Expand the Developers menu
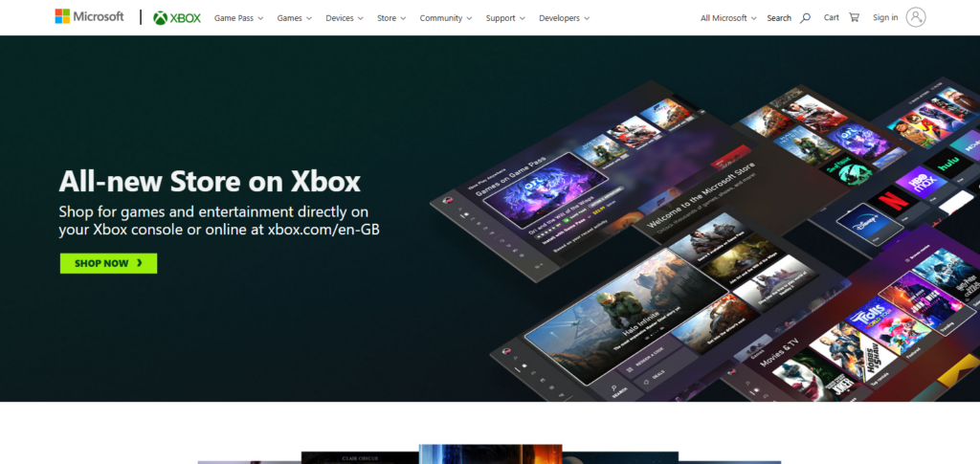This screenshot has height=464, width=980. point(565,18)
